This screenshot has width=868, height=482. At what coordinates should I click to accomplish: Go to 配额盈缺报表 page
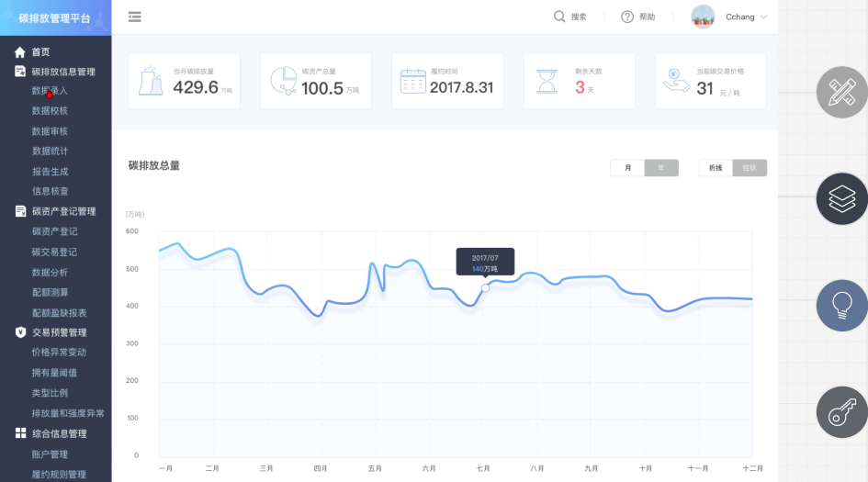click(x=59, y=313)
